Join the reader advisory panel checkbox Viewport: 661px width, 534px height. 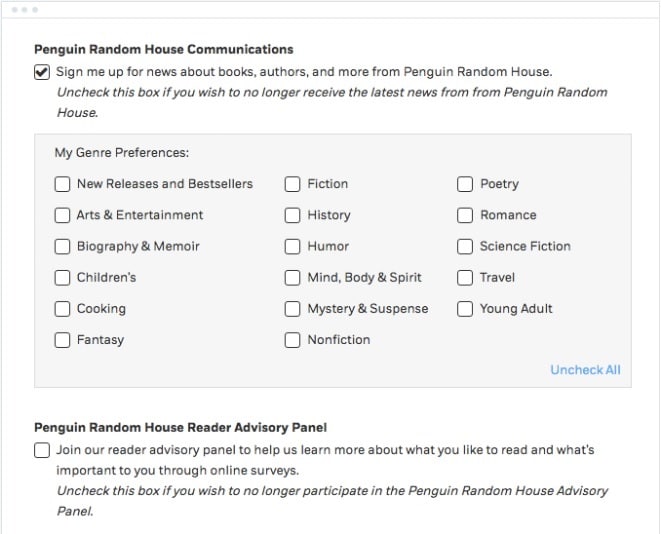42,450
